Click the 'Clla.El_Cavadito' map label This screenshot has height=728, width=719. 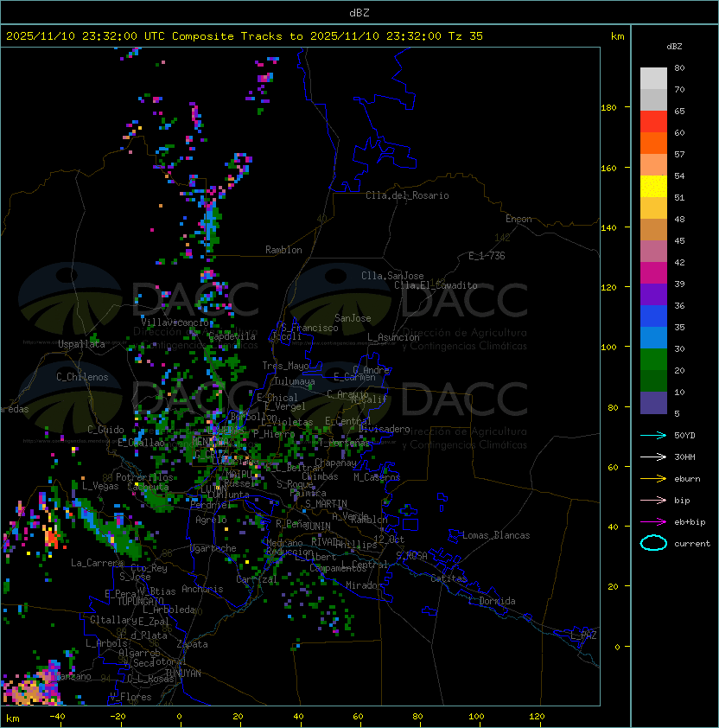click(x=436, y=285)
